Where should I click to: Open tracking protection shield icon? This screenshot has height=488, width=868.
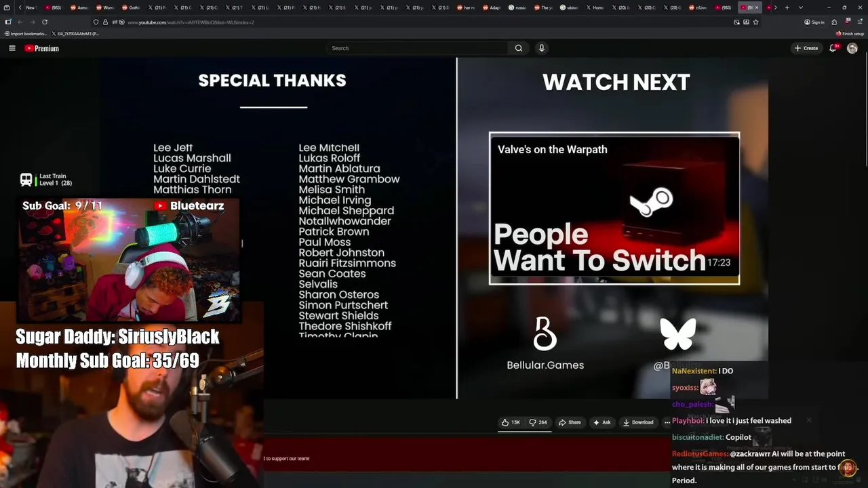[x=96, y=22]
